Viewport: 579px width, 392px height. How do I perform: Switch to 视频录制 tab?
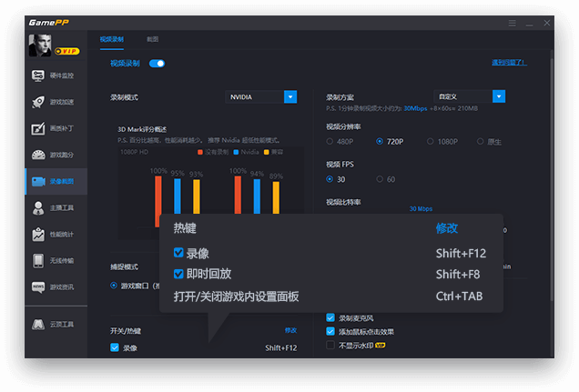coord(111,39)
